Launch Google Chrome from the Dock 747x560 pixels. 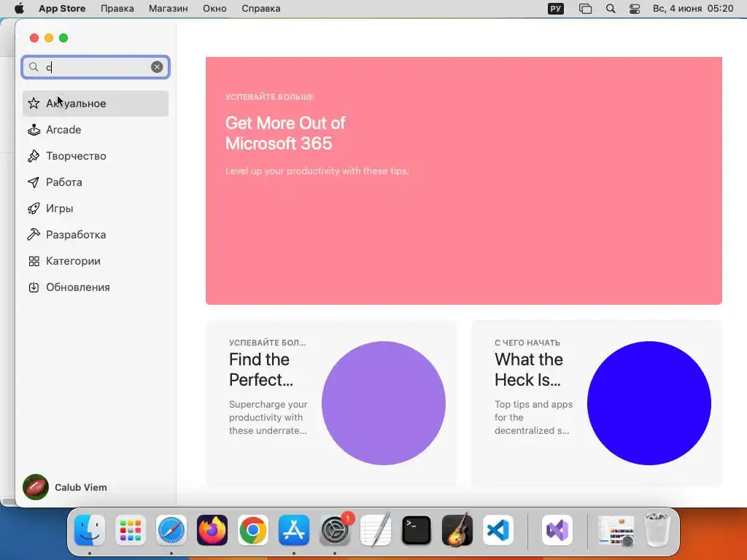coord(253,530)
